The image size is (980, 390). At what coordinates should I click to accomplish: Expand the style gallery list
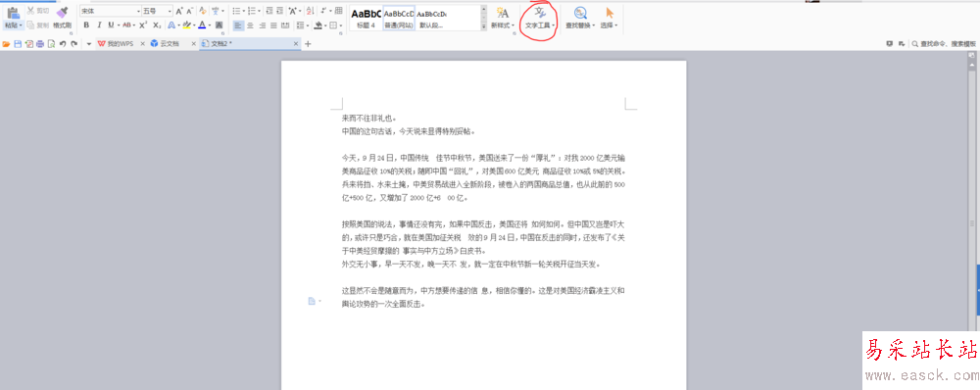tap(484, 26)
